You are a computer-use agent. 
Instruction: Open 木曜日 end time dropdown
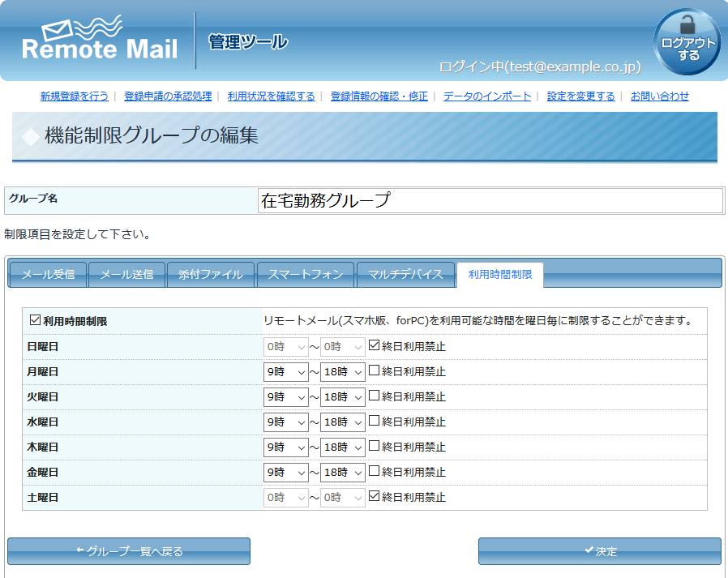(x=343, y=447)
